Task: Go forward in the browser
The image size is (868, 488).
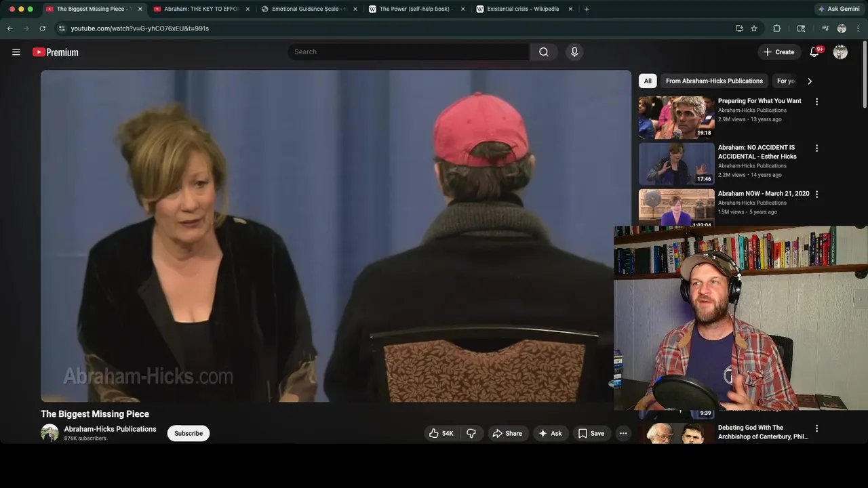Action: (26, 28)
